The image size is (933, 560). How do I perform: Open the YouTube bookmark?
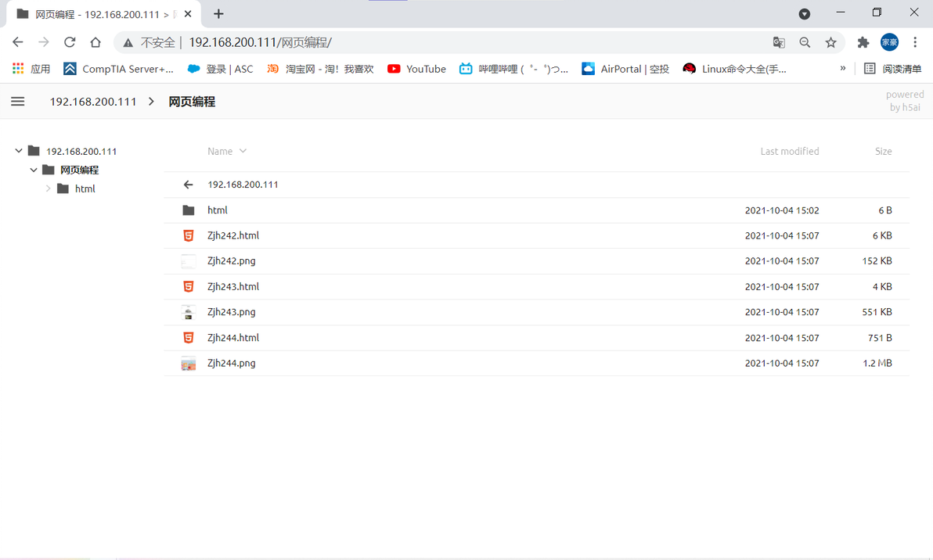coord(416,69)
